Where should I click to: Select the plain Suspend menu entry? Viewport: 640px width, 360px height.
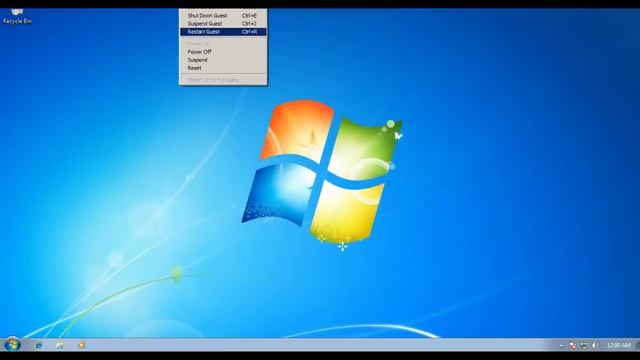pos(223,60)
